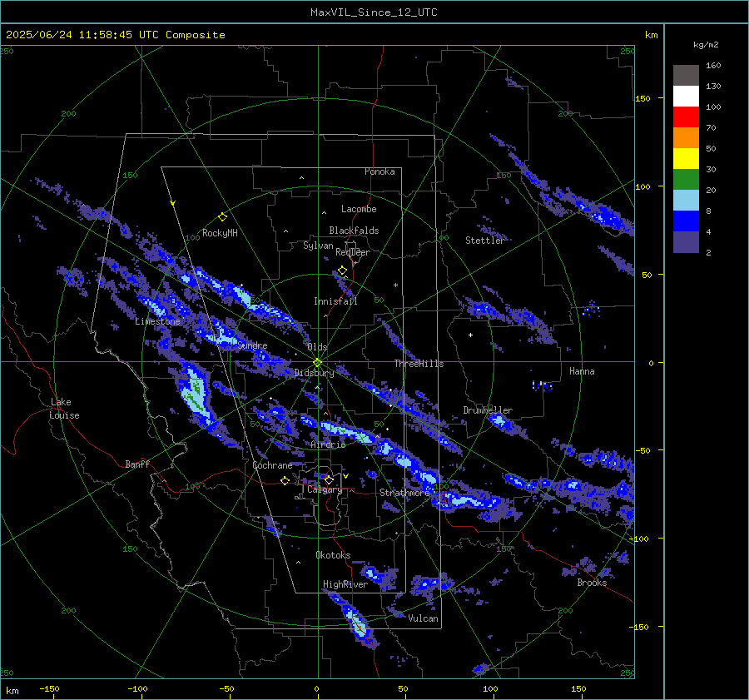Click the yellow diamond marker below RedDeer
This screenshot has height=700, width=749.
[x=342, y=271]
